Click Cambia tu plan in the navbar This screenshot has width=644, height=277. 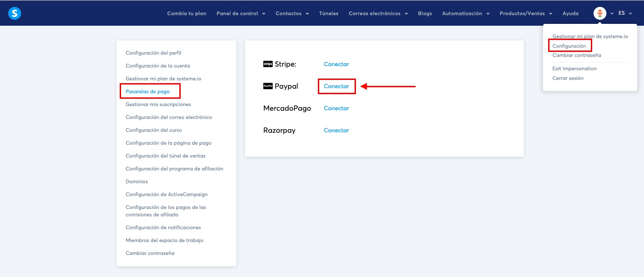click(186, 13)
